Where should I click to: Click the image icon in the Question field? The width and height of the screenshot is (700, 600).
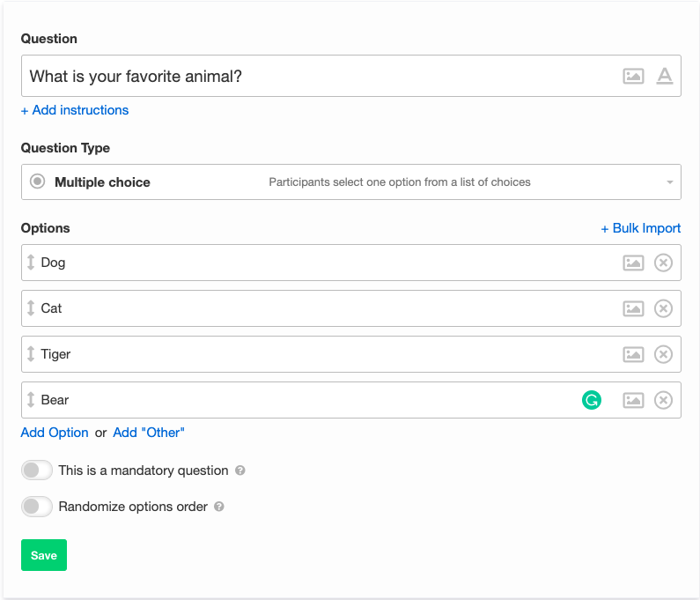pyautogui.click(x=633, y=77)
